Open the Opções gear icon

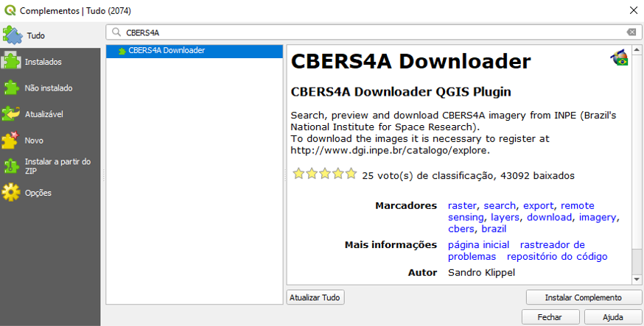tap(11, 193)
